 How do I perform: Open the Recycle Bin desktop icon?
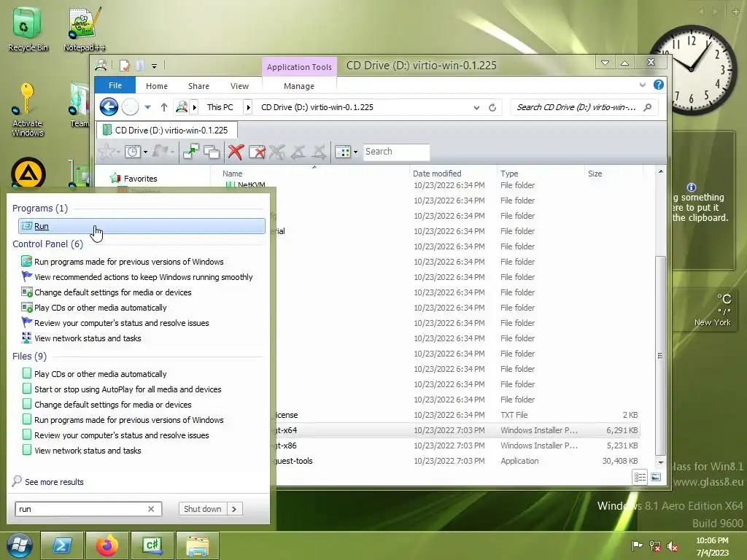coord(28,28)
